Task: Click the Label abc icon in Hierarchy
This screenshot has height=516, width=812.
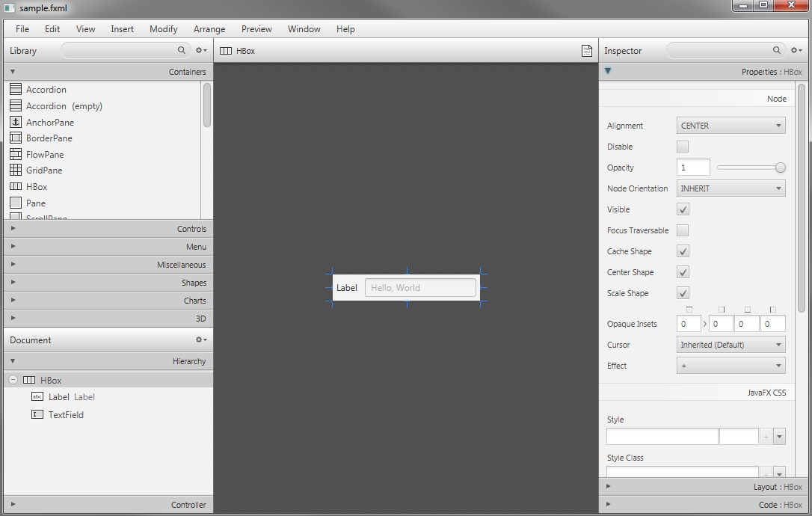Action: coord(37,397)
